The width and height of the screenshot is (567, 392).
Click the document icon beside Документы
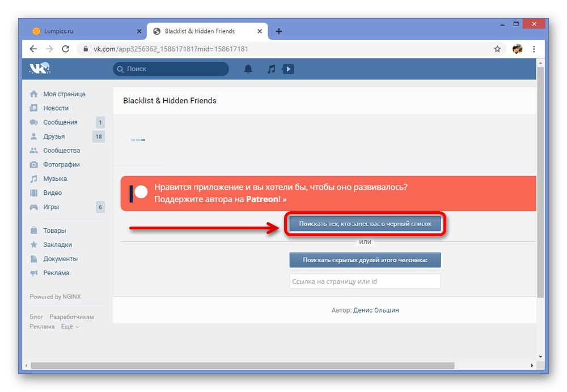[x=33, y=259]
